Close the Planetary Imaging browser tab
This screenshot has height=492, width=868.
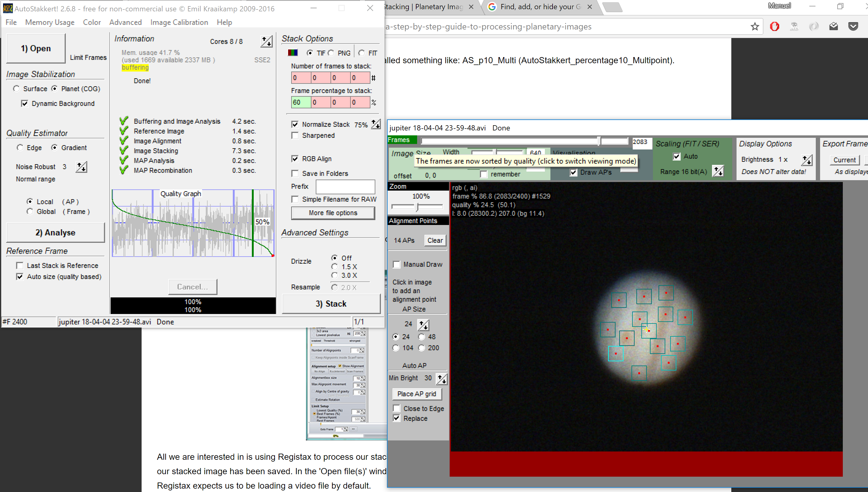[471, 7]
